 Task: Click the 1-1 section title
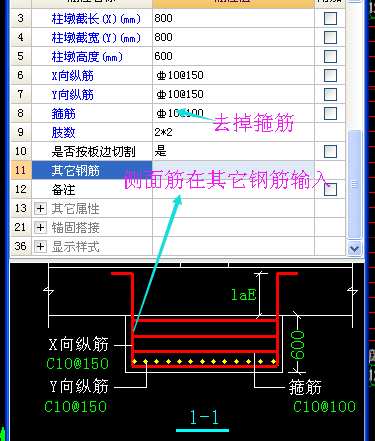[204, 417]
